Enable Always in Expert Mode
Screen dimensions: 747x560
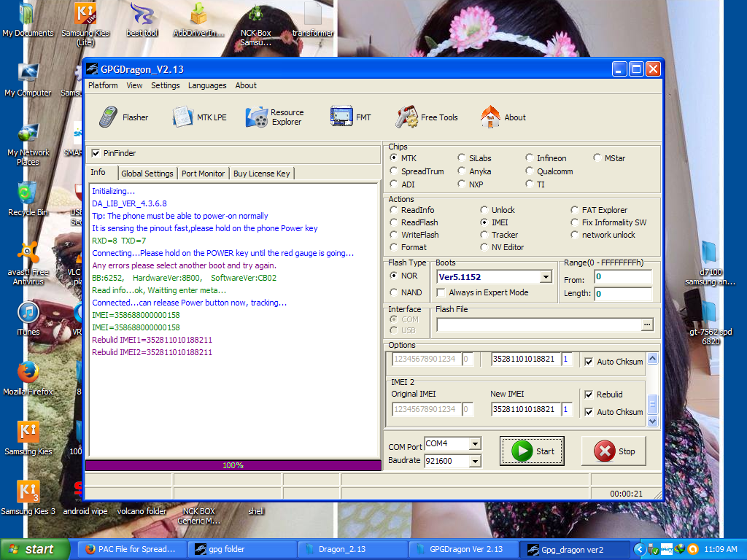[x=441, y=292]
